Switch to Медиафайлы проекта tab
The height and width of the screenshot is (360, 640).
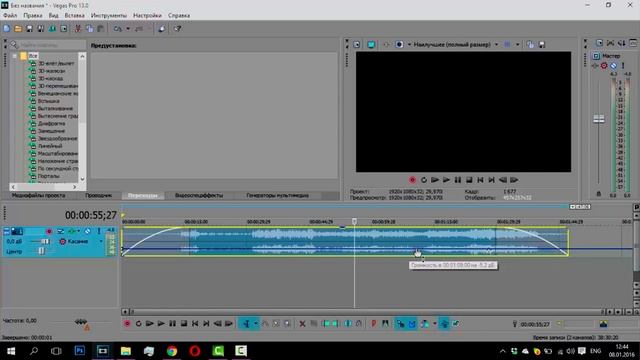(38, 196)
